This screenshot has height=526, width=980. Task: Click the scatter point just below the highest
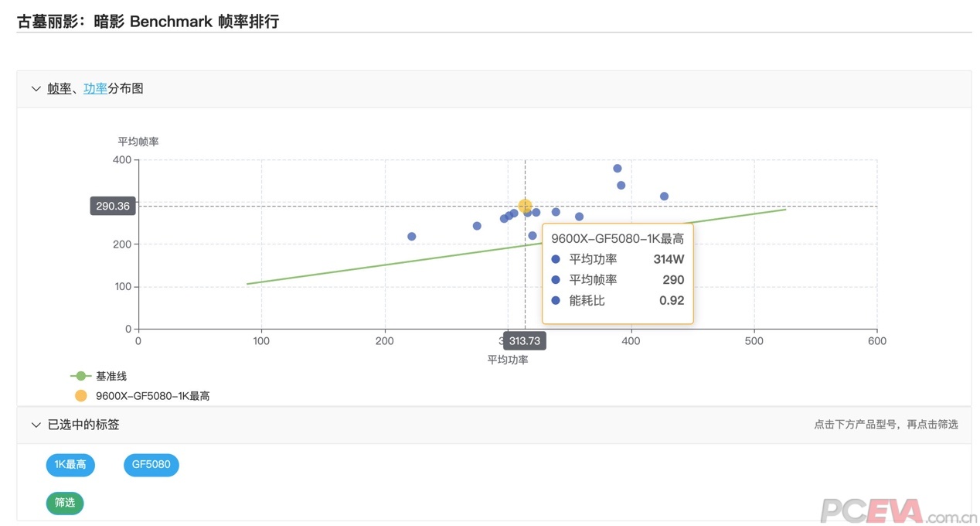coord(621,186)
